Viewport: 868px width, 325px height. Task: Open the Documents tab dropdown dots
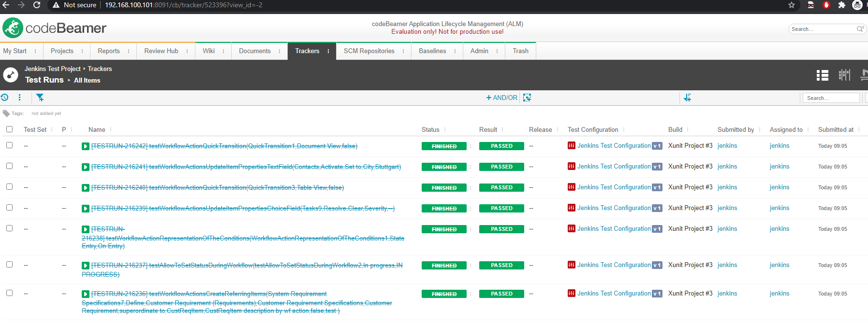point(280,51)
